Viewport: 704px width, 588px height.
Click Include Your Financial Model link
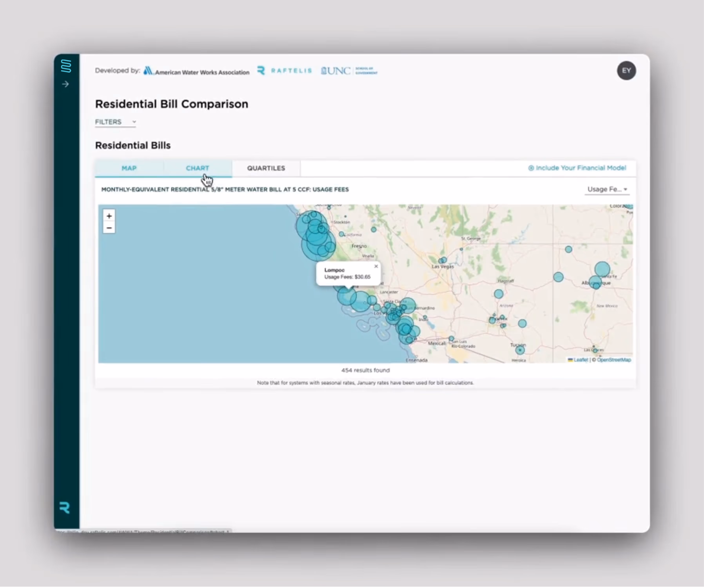tap(577, 168)
